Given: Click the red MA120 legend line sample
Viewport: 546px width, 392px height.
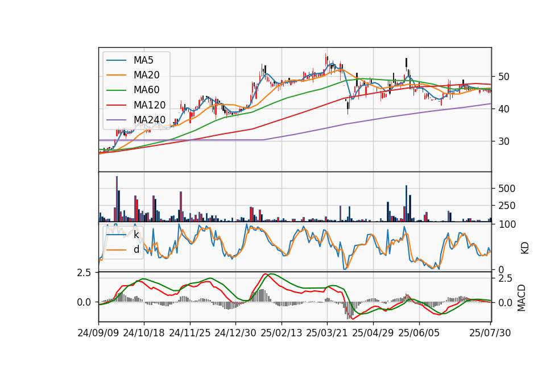Looking at the screenshot, I should [x=116, y=105].
